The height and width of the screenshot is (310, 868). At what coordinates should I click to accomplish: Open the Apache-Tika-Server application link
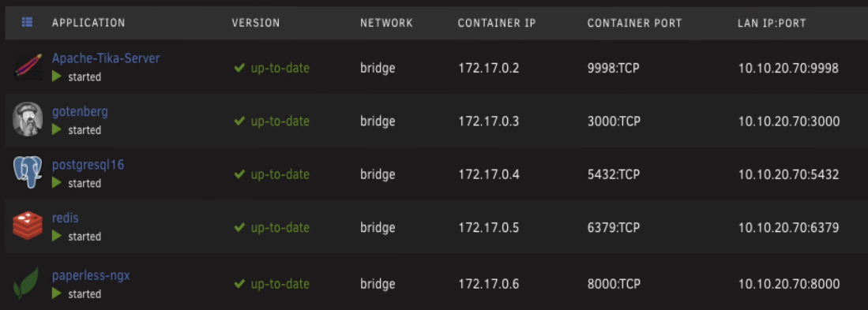(106, 58)
